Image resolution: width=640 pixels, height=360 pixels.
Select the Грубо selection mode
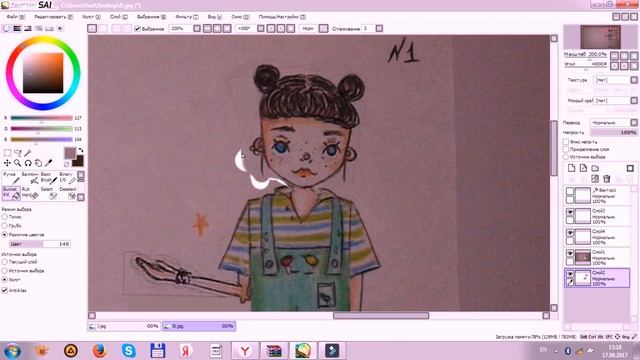(4, 226)
